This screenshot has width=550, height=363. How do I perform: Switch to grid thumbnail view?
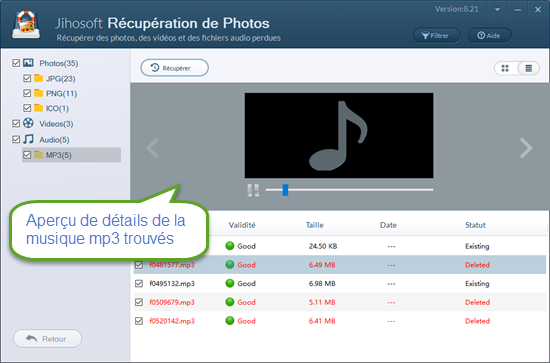(505, 68)
